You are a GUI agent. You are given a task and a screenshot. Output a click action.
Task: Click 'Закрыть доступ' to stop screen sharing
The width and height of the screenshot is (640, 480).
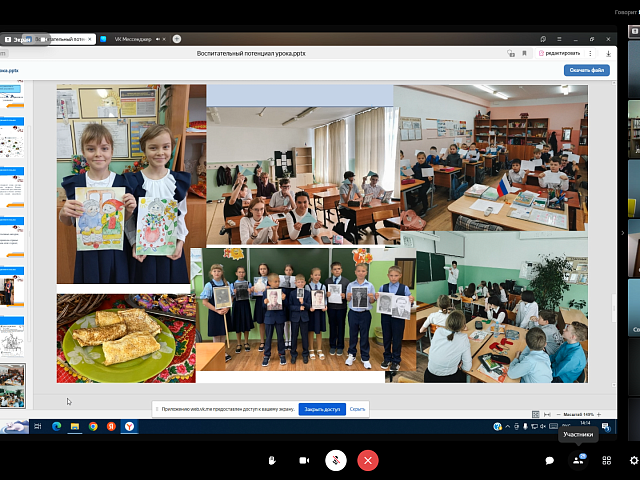point(322,409)
